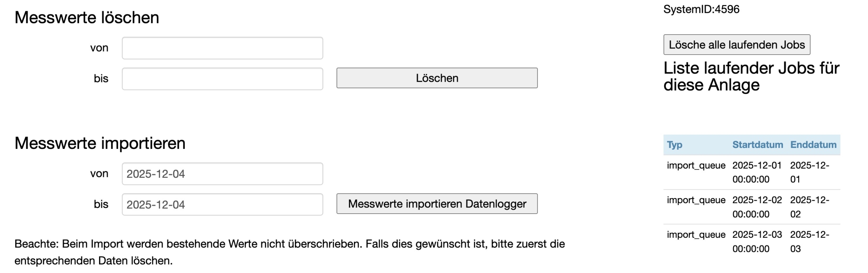The image size is (868, 273).
Task: Click the Messwerte importieren heading
Action: coord(100,143)
